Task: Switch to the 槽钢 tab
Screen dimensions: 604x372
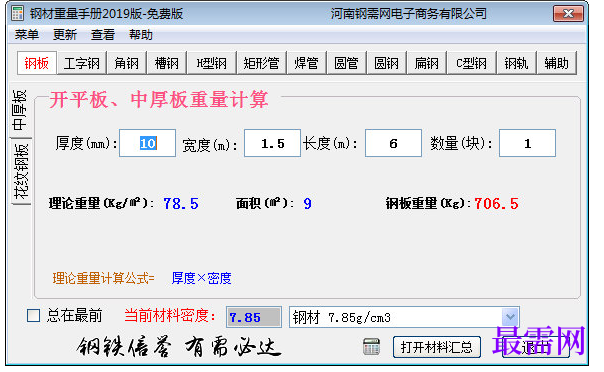Action: (x=166, y=63)
